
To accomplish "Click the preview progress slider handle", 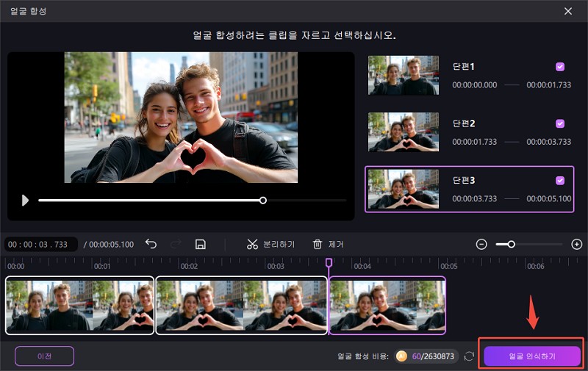I will pos(263,201).
